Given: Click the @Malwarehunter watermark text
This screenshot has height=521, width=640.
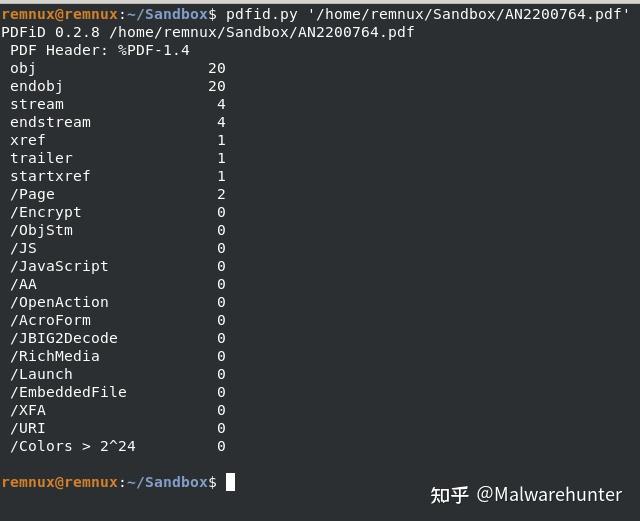Looking at the screenshot, I should (x=549, y=494).
